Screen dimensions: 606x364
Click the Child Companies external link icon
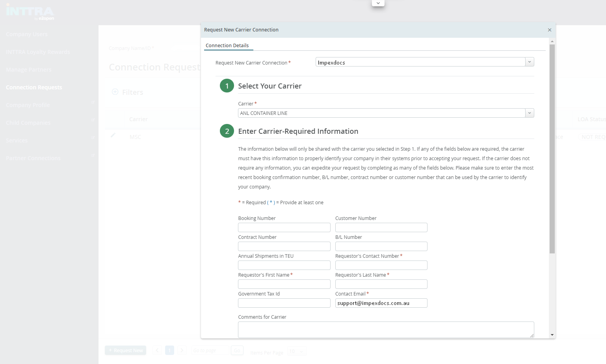pos(93,120)
